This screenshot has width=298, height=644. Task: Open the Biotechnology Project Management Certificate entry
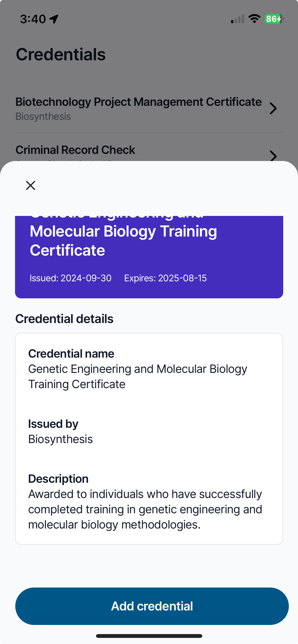click(139, 108)
